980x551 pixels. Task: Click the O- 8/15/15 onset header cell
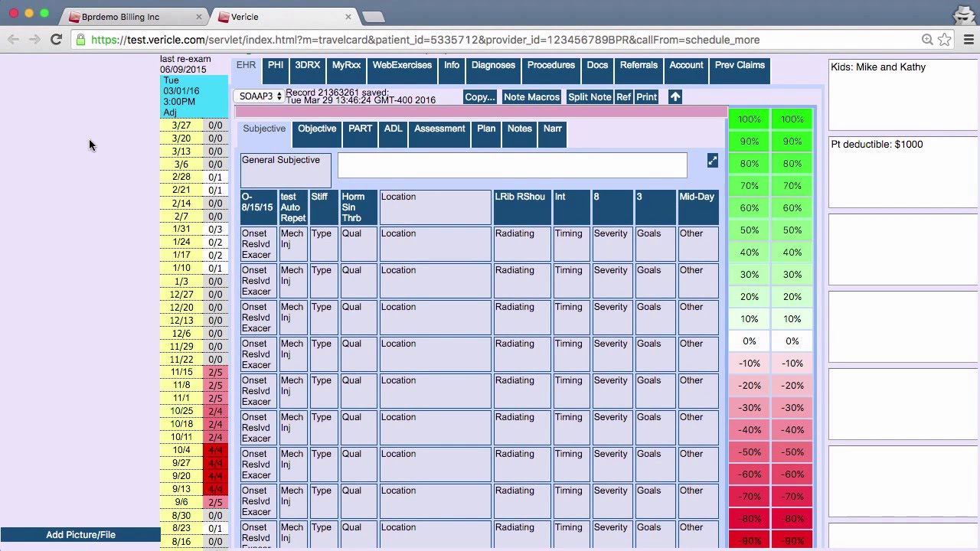pyautogui.click(x=258, y=207)
